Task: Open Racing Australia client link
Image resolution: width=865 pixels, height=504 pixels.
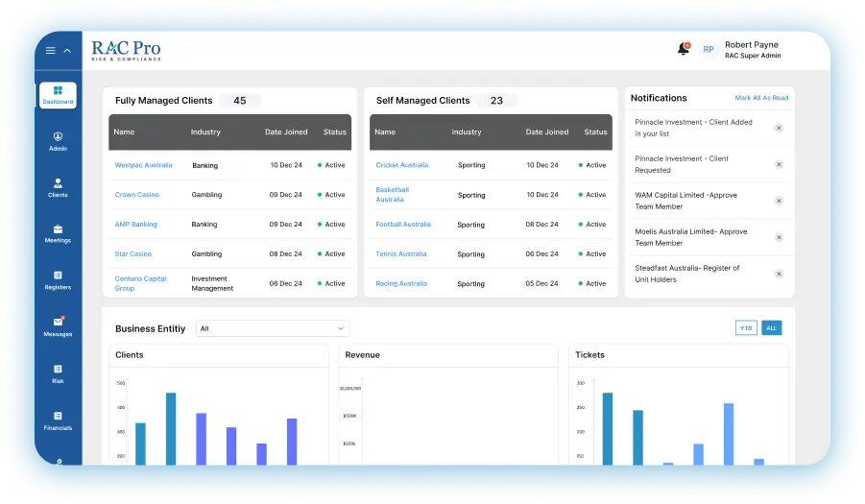Action: point(401,283)
